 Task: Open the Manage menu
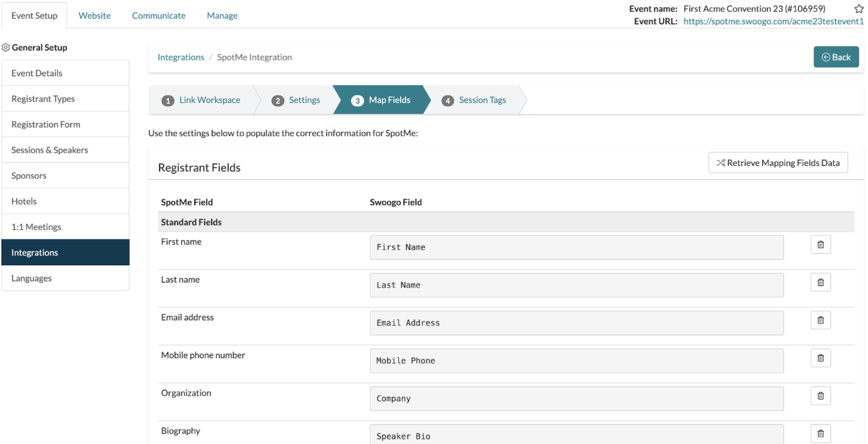click(x=222, y=16)
